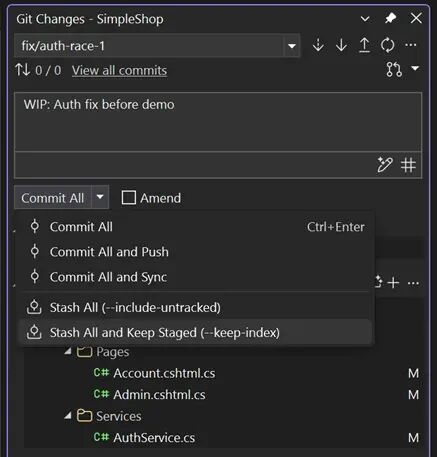
Task: Click the plus stage-all icon
Action: (393, 283)
